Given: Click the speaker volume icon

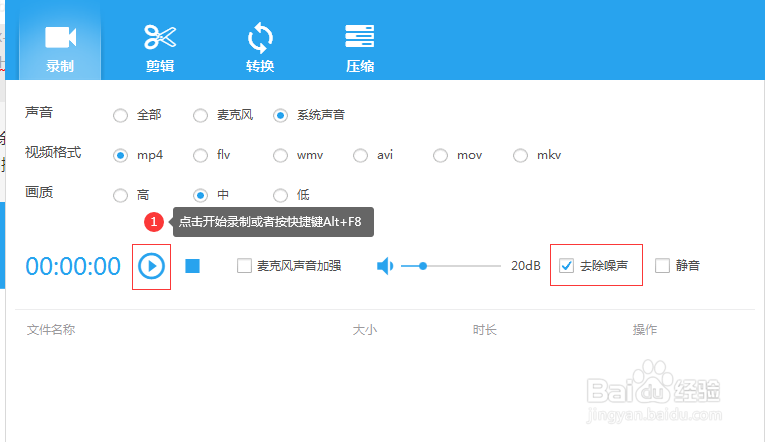Looking at the screenshot, I should coord(385,266).
